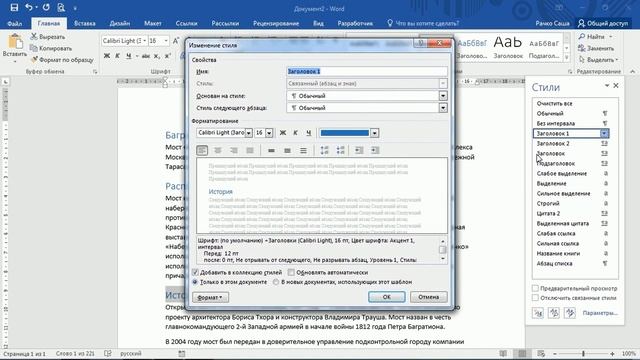This screenshot has width=640, height=360.
Task: Toggle bold Ж in the dialog formatting row
Action: (282, 133)
